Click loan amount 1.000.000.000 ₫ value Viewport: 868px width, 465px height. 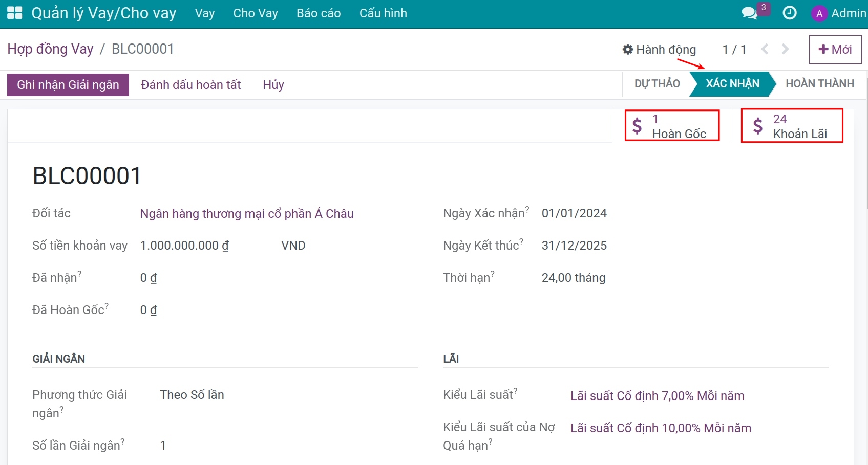tap(184, 246)
